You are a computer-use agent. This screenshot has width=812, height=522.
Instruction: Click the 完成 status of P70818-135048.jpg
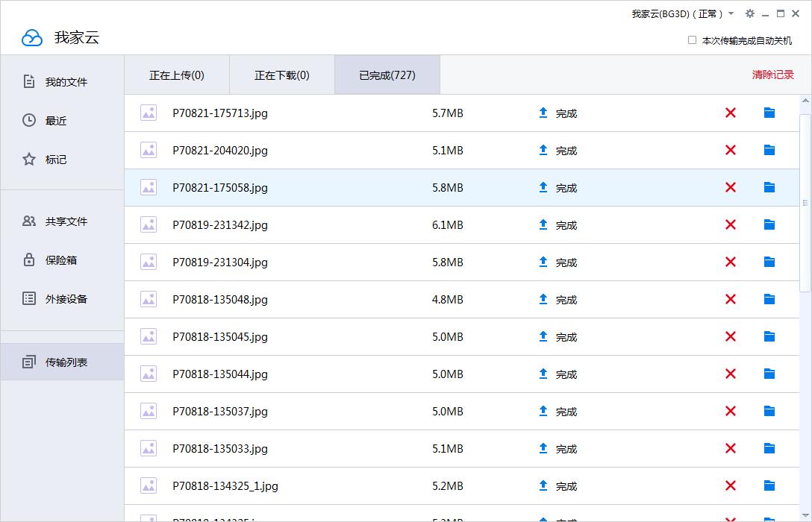(566, 299)
